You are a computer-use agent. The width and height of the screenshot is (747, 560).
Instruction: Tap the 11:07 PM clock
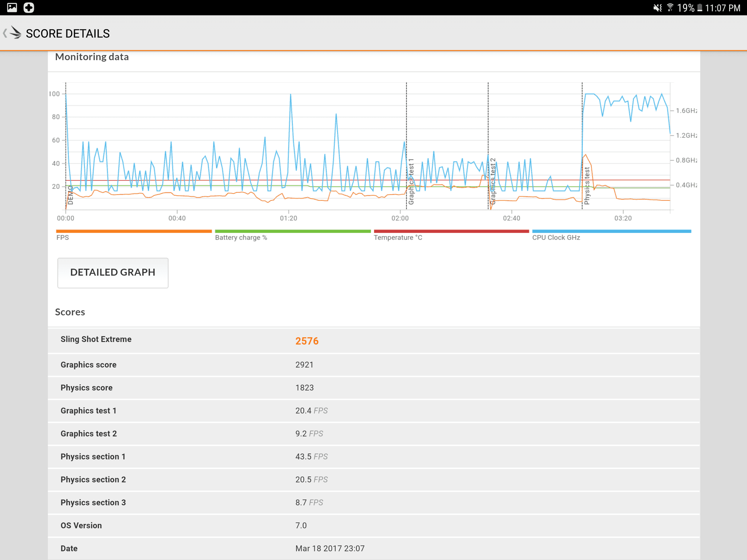point(723,8)
